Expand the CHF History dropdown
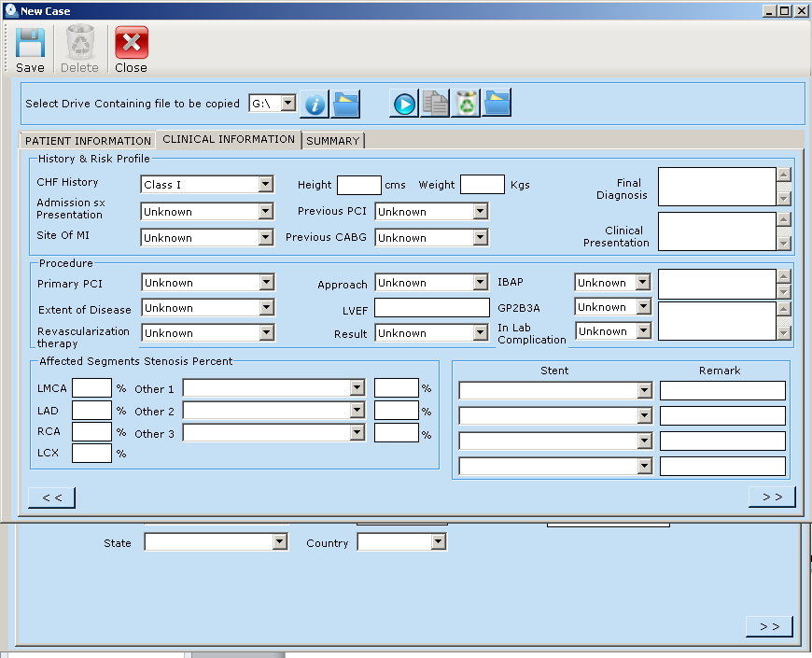The image size is (812, 658). click(x=265, y=185)
